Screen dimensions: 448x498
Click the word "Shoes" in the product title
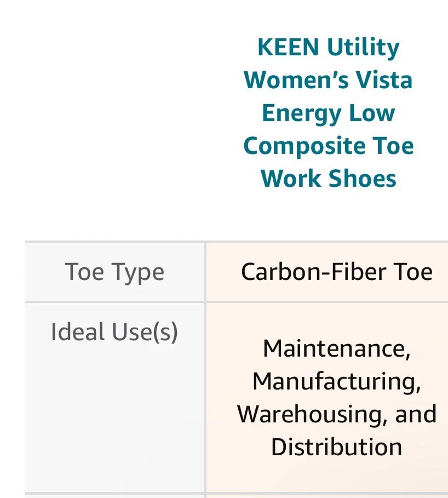(x=363, y=179)
